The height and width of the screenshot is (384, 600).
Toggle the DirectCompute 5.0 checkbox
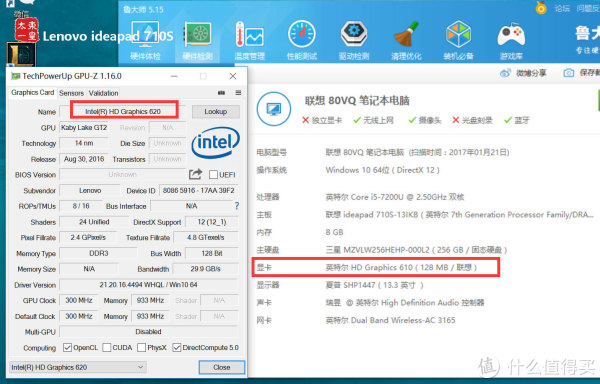coord(176,347)
